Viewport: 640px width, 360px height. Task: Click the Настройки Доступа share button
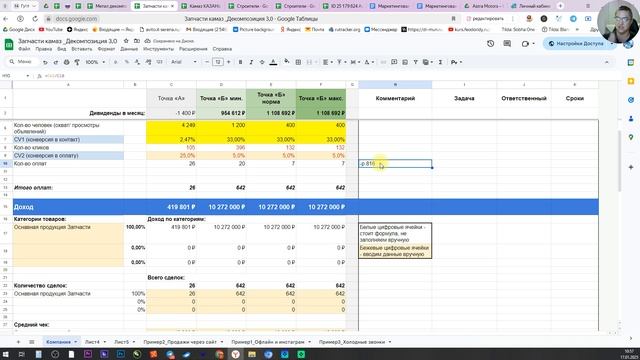point(576,44)
